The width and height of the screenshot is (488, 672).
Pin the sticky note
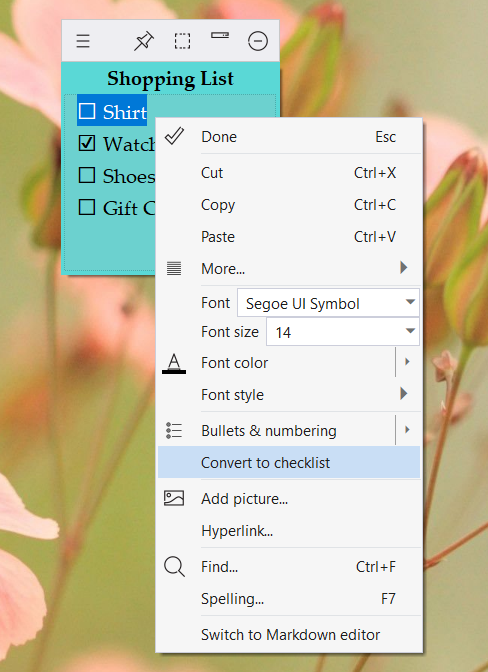coord(144,41)
